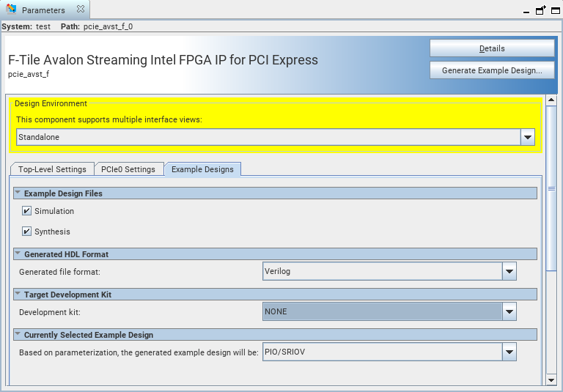Close the Parameters tab
The image size is (563, 392).
(x=80, y=10)
